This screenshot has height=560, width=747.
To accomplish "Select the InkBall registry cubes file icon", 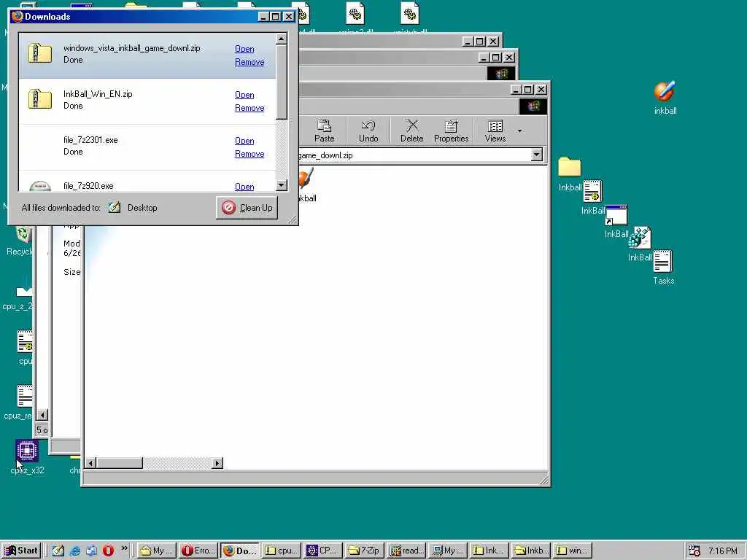I will (639, 238).
